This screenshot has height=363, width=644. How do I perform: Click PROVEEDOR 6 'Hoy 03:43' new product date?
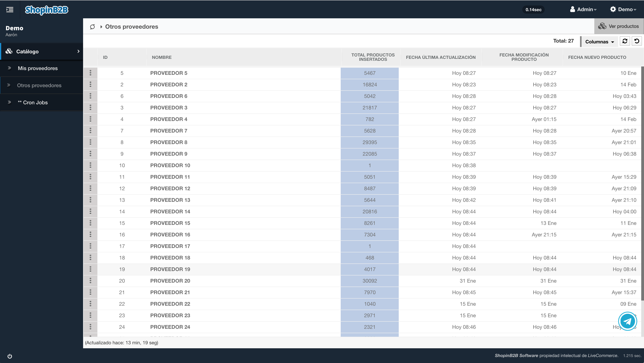click(x=624, y=96)
